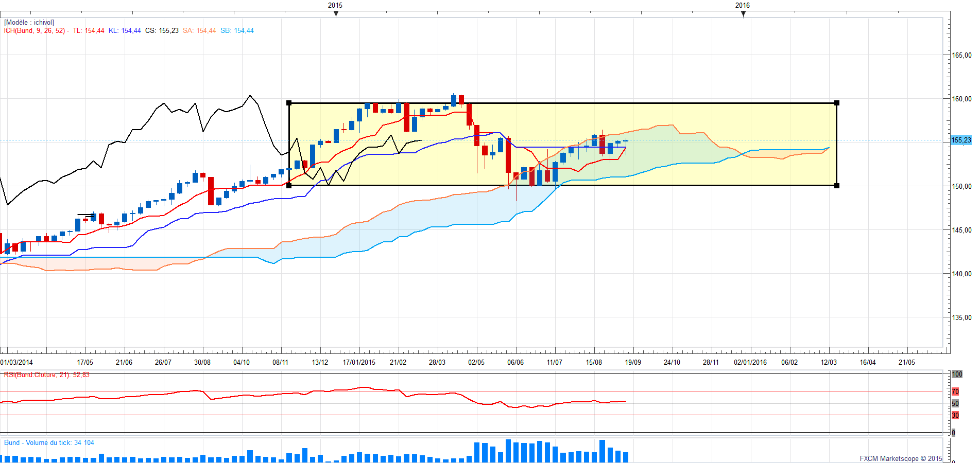Screen dimensions: 980x463
Task: Click the KL: 154,44 Kijun value
Action: (x=125, y=31)
